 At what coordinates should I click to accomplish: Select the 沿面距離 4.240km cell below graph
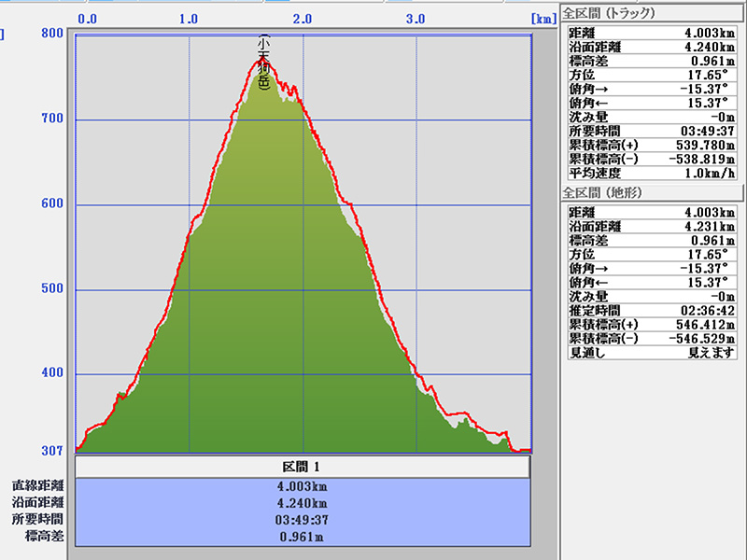[x=302, y=502]
